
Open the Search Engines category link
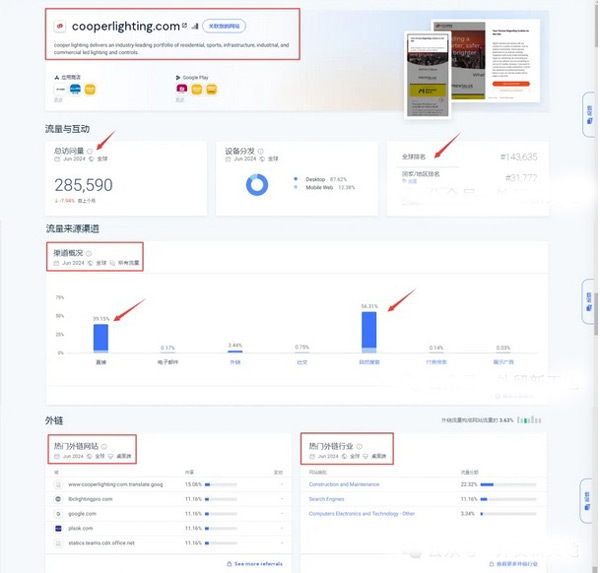click(327, 498)
